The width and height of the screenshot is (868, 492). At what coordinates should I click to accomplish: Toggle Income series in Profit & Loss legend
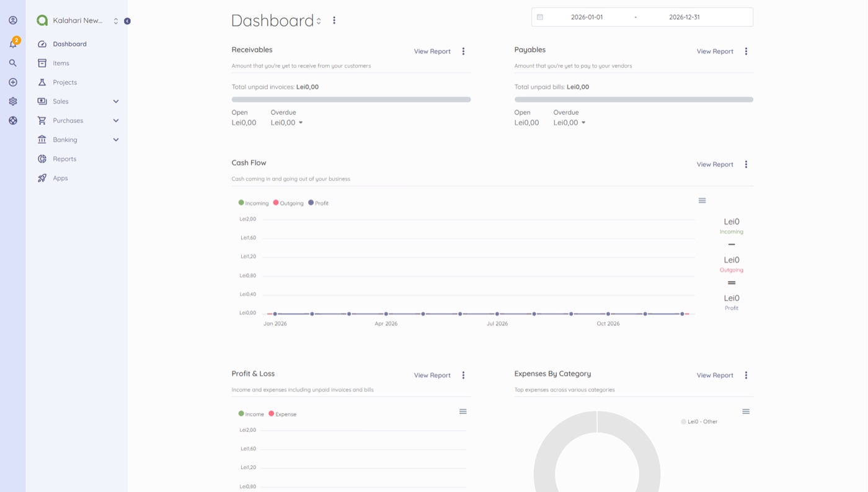click(251, 414)
